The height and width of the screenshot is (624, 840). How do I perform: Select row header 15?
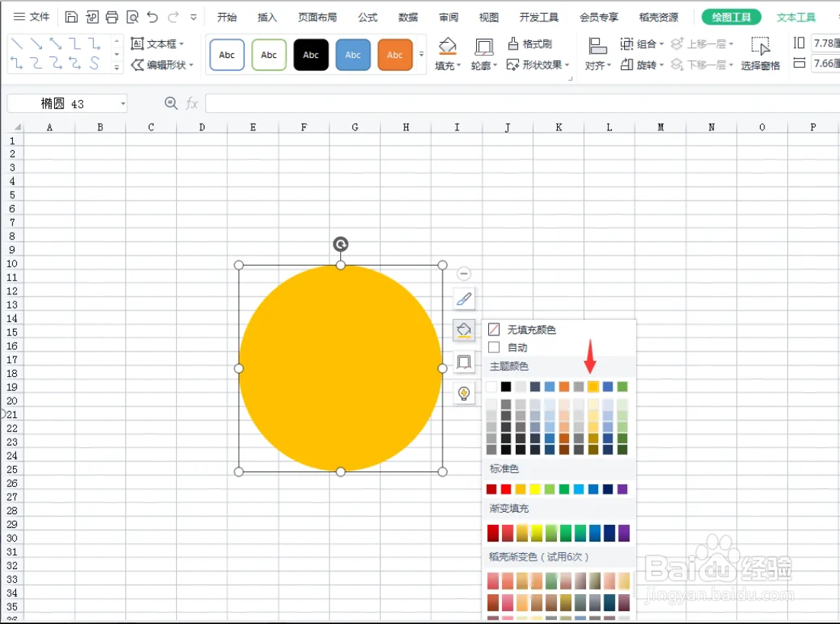pyautogui.click(x=11, y=332)
